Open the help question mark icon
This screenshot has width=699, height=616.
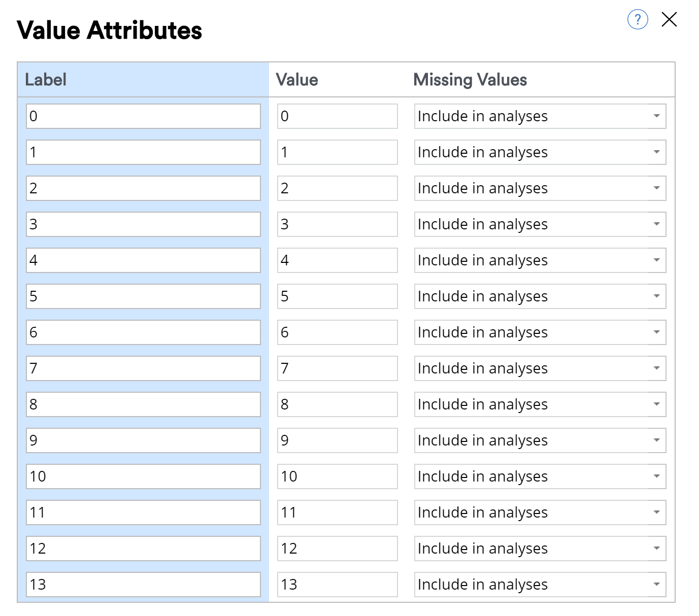pyautogui.click(x=638, y=20)
